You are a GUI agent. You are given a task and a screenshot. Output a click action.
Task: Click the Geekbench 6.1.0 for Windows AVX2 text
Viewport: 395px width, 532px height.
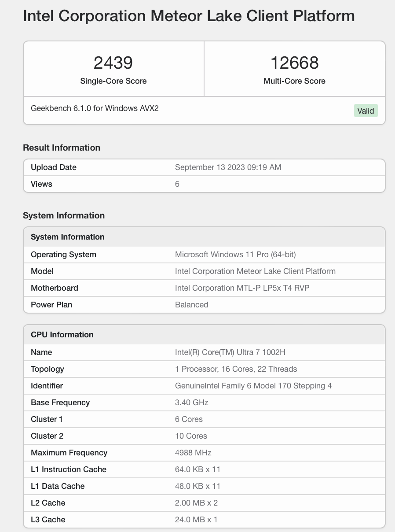point(95,108)
